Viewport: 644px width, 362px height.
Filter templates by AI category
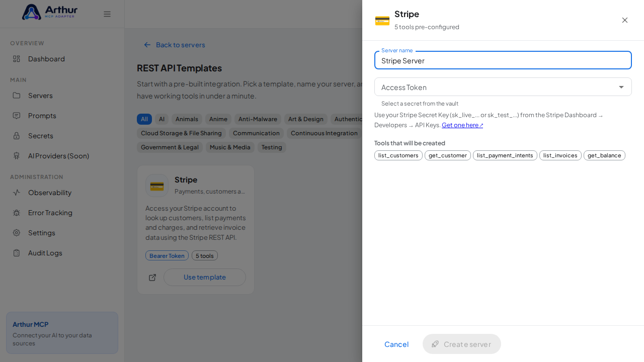point(162,119)
